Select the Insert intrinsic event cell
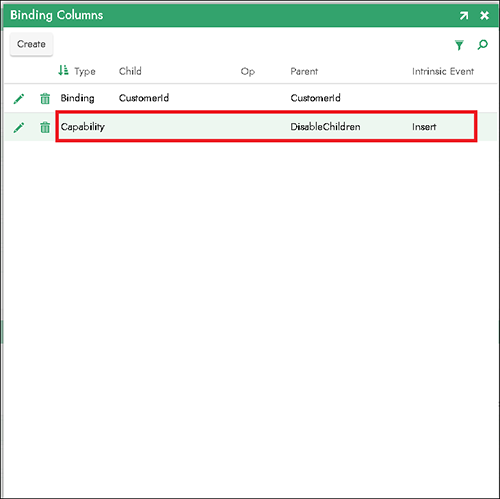Image resolution: width=500 pixels, height=499 pixels. (x=424, y=127)
